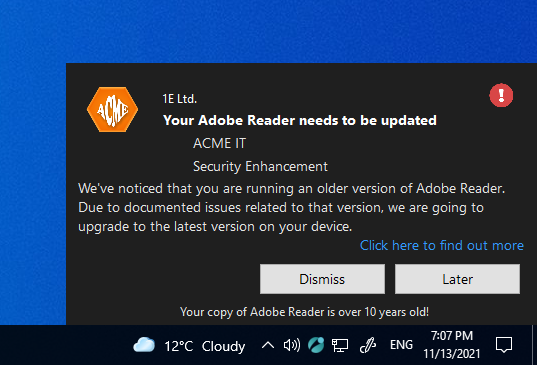This screenshot has height=365, width=537.
Task: Click the 1E Ltd. sender label
Action: pyautogui.click(x=179, y=99)
